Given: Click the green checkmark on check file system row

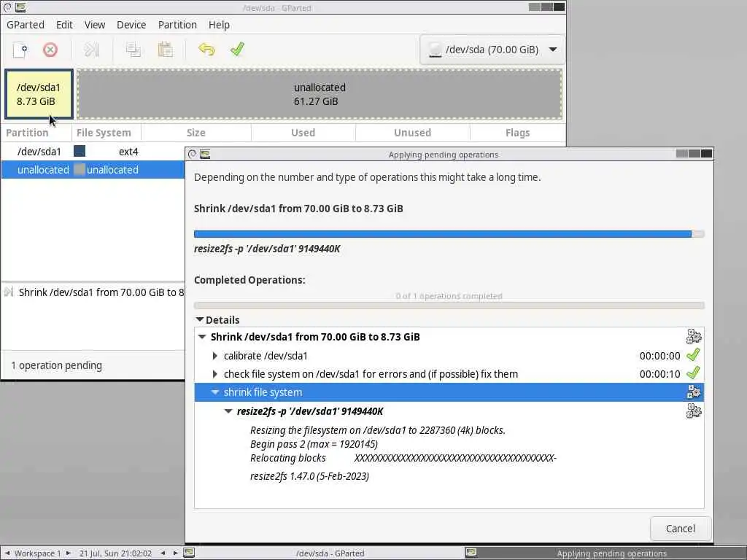Looking at the screenshot, I should click(693, 373).
